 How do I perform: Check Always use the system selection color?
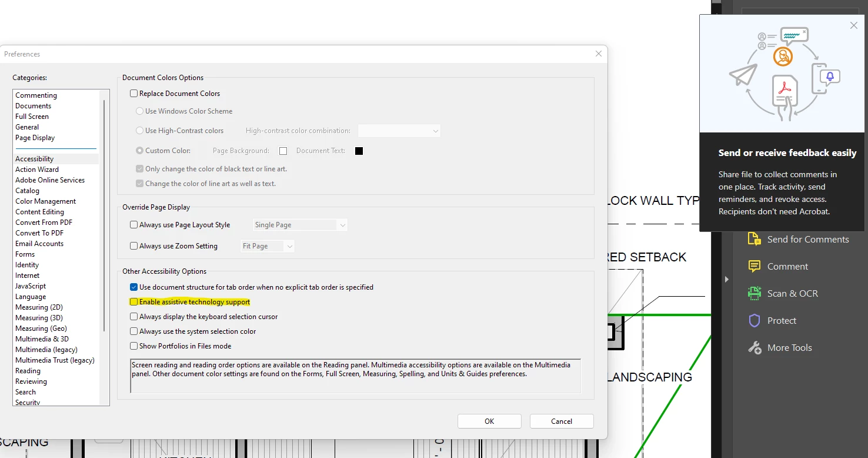coord(133,331)
